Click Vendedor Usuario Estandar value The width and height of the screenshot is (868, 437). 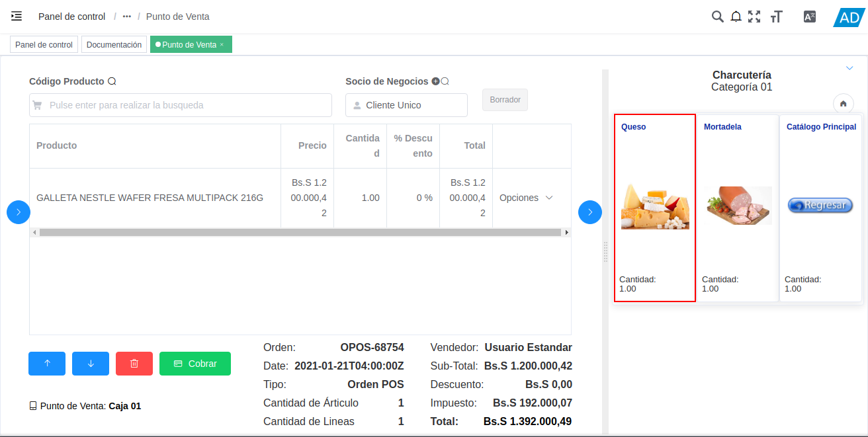(528, 348)
